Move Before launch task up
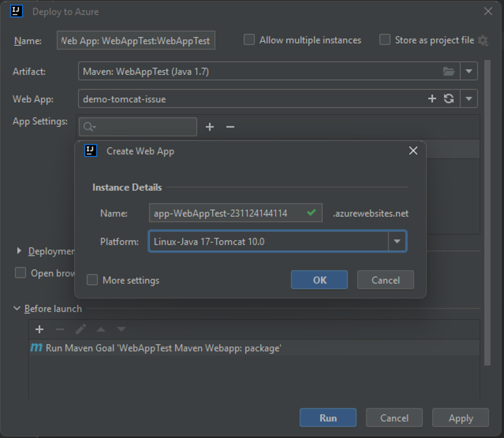This screenshot has height=438, width=504. 101,329
